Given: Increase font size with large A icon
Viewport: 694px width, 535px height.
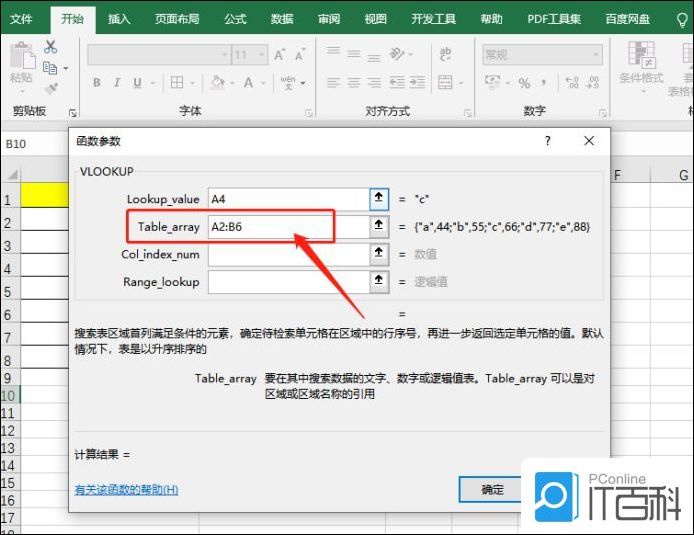Looking at the screenshot, I should 279,55.
